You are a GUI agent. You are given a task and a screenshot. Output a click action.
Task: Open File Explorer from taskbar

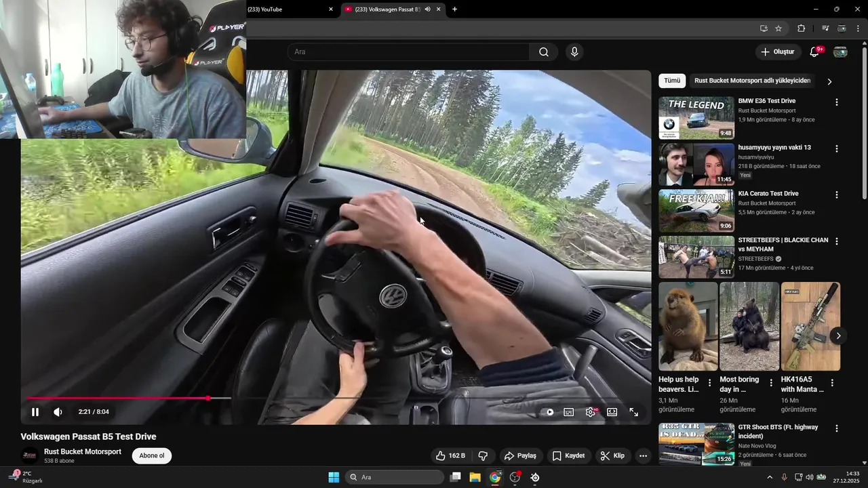point(475,477)
